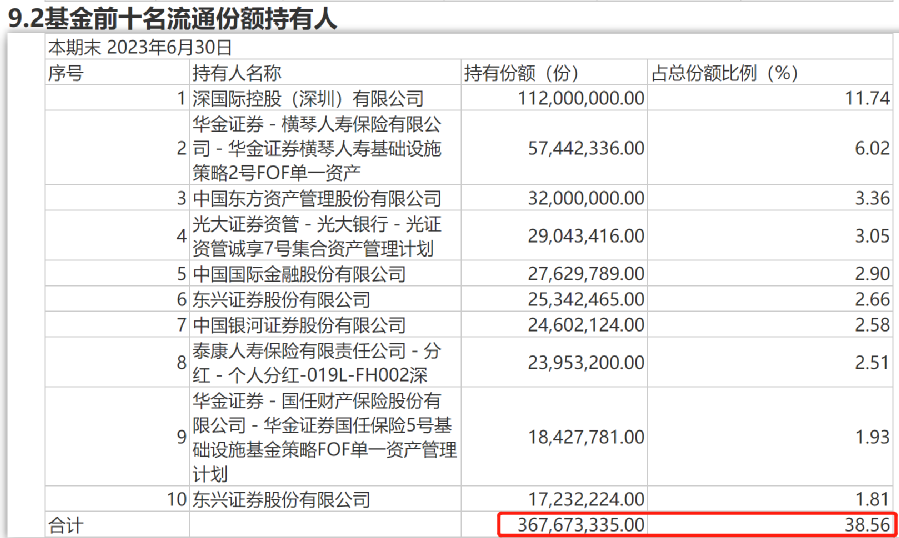Click the percentage cell 2.90
The height and width of the screenshot is (538, 899).
tap(872, 274)
